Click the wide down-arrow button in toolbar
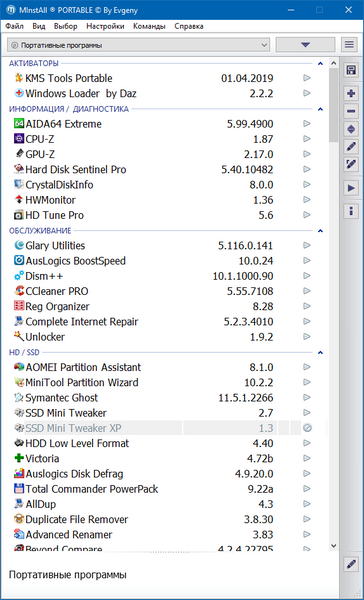364x600 pixels. pos(305,45)
